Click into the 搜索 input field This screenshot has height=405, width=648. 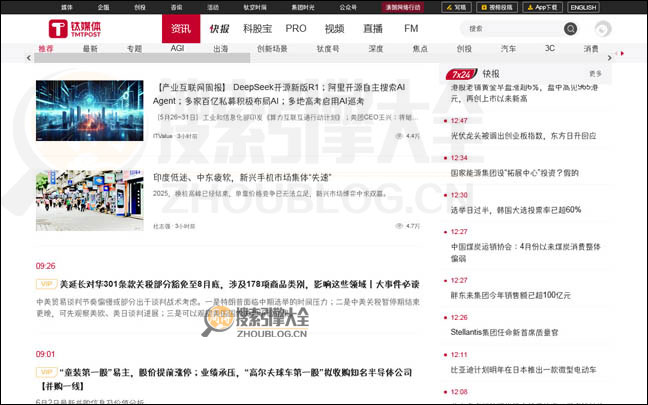[512, 29]
